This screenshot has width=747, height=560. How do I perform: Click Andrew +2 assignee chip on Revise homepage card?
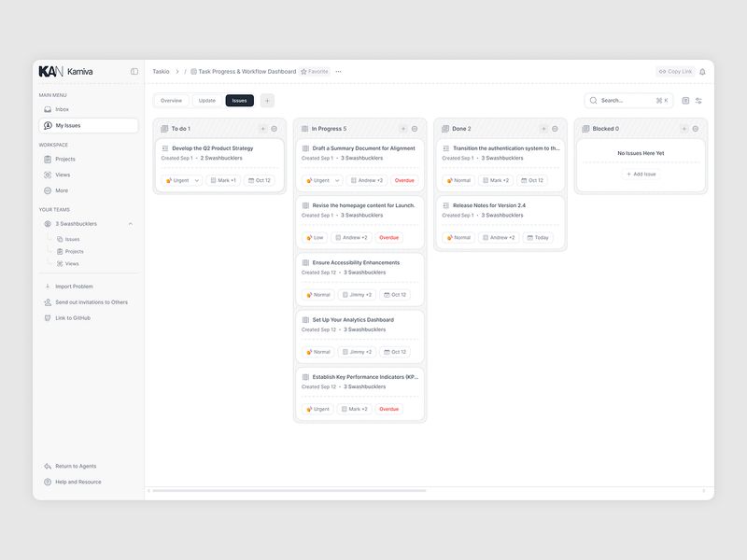tap(352, 238)
